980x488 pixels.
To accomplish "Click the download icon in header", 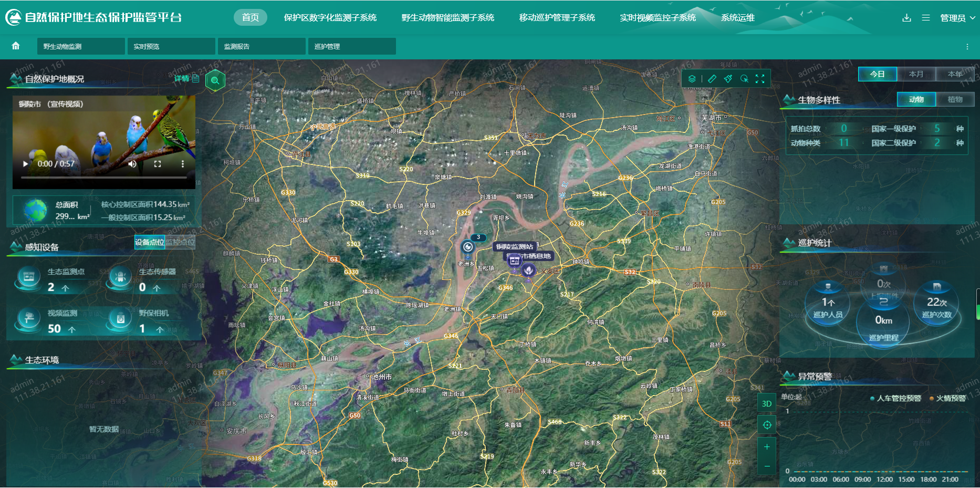I will pos(906,18).
